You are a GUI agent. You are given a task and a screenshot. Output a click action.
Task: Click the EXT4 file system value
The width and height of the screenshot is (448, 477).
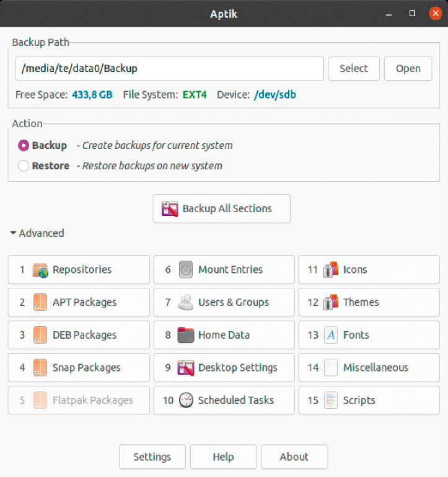coord(195,95)
